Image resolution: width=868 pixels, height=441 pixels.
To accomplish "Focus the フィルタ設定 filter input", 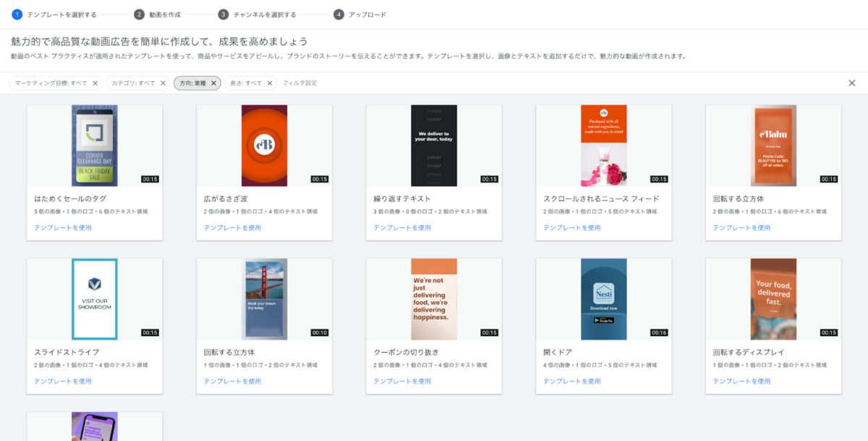I will [299, 83].
